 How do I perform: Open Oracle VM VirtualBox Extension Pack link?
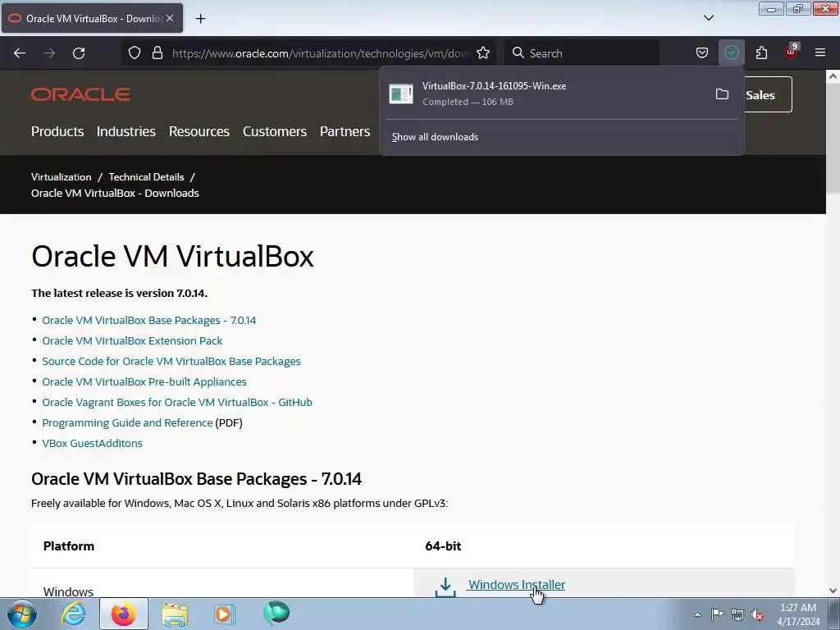point(132,340)
